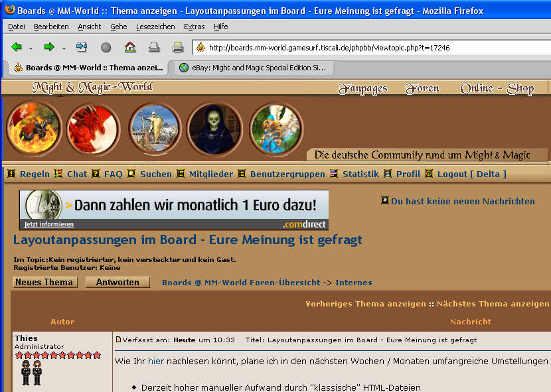This screenshot has width=551, height=392.
Task: Click the Chat icon
Action: click(58, 174)
